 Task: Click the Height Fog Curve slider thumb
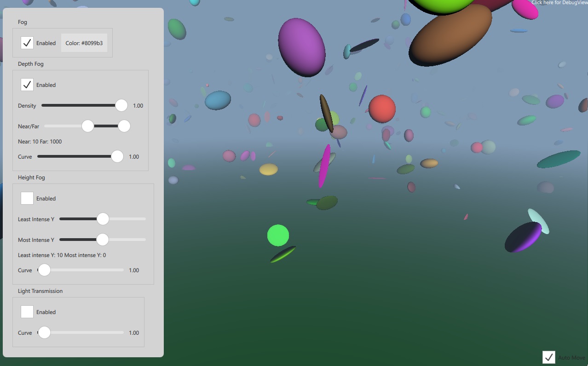click(x=44, y=270)
